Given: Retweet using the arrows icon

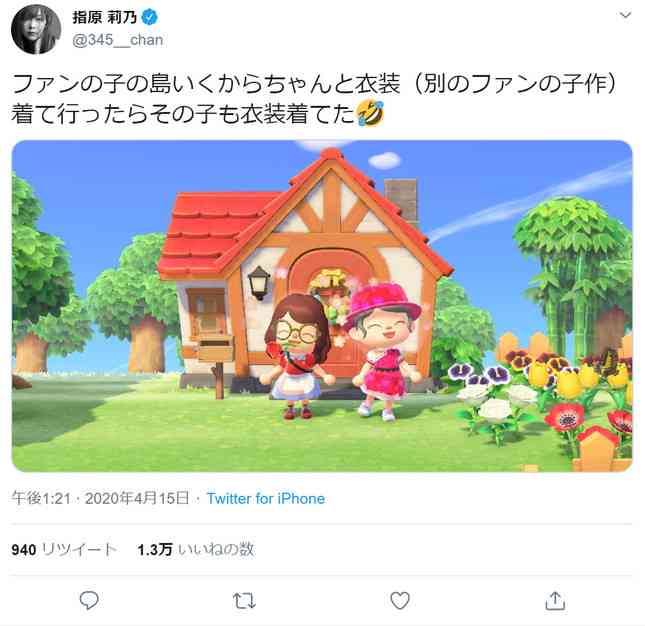Looking at the screenshot, I should click(244, 601).
